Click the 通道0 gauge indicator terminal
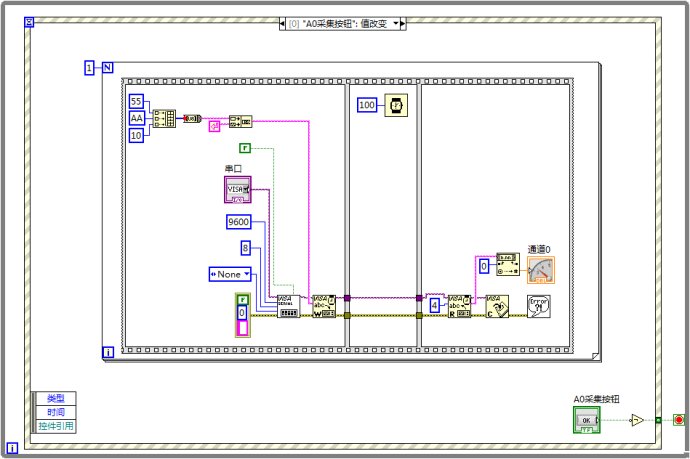Screen dimensions: 690x459 tap(540, 270)
